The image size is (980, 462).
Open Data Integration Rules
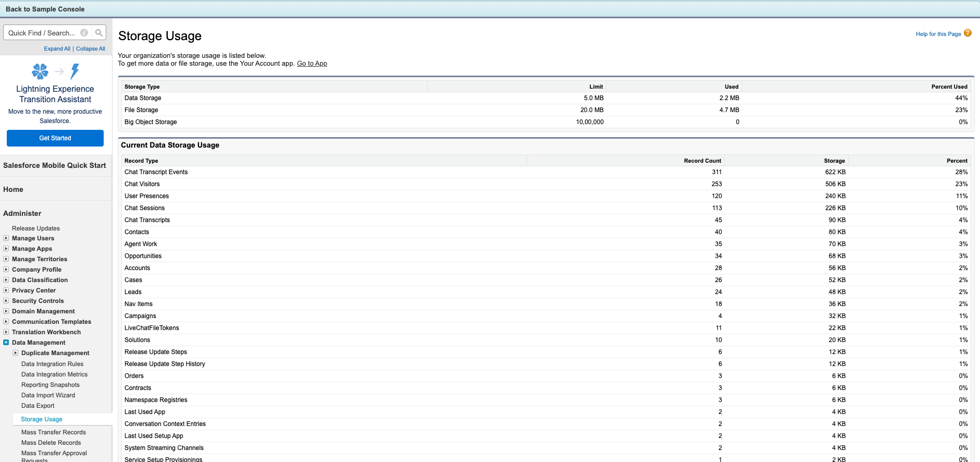52,364
